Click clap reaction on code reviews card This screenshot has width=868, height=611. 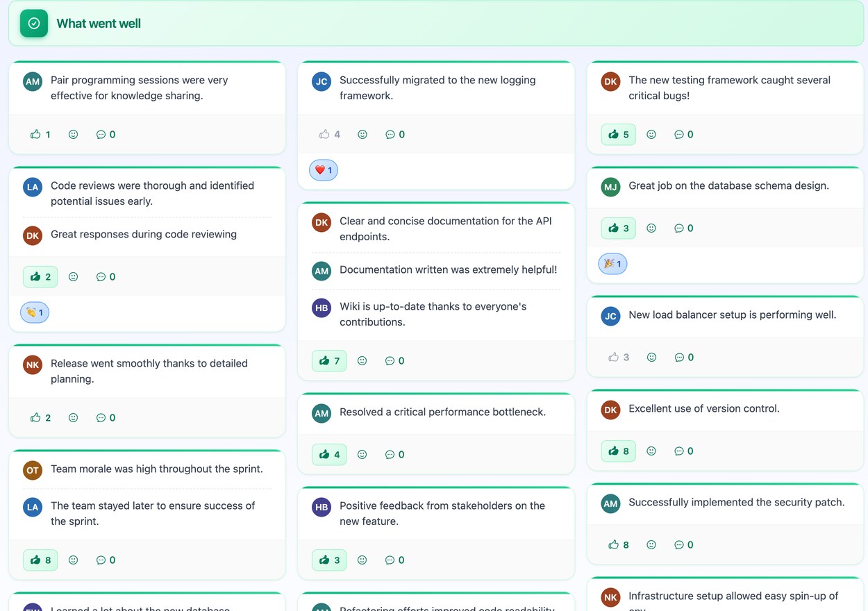click(35, 312)
